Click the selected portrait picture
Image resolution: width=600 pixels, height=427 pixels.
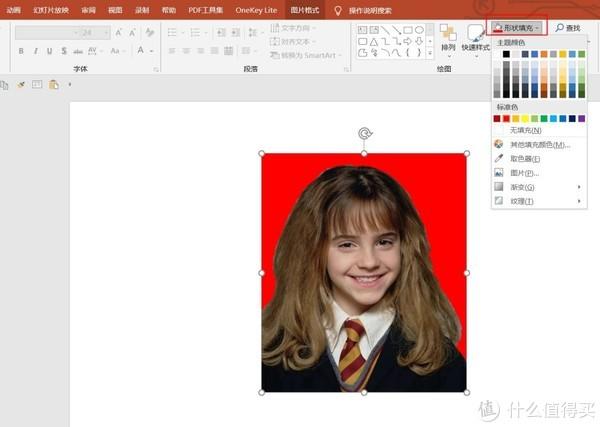(x=364, y=272)
